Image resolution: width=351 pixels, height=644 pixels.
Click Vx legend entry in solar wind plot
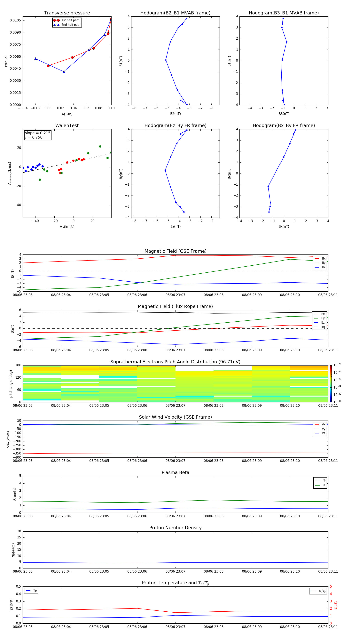(320, 424)
